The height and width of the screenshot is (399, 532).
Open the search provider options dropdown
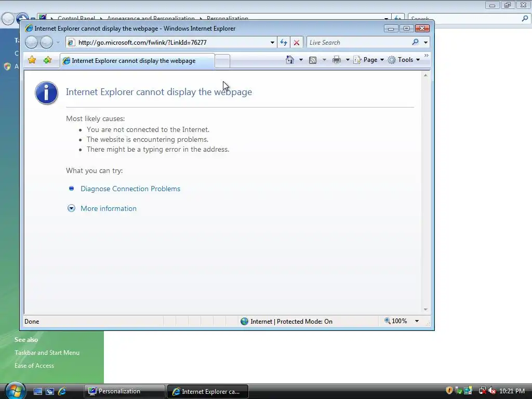point(425,43)
